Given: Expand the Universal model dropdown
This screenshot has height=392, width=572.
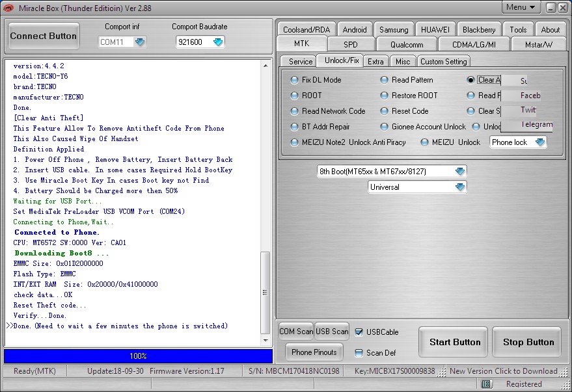Looking at the screenshot, I should tap(460, 187).
